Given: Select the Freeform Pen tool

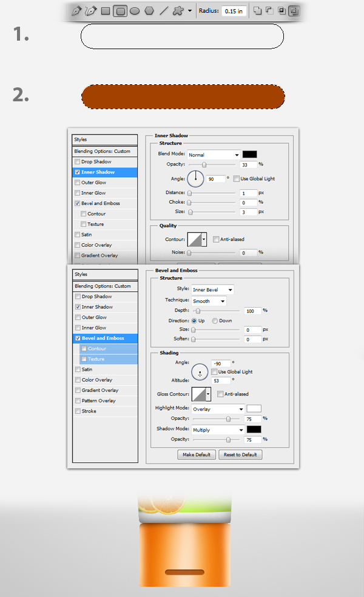Looking at the screenshot, I should point(91,11).
